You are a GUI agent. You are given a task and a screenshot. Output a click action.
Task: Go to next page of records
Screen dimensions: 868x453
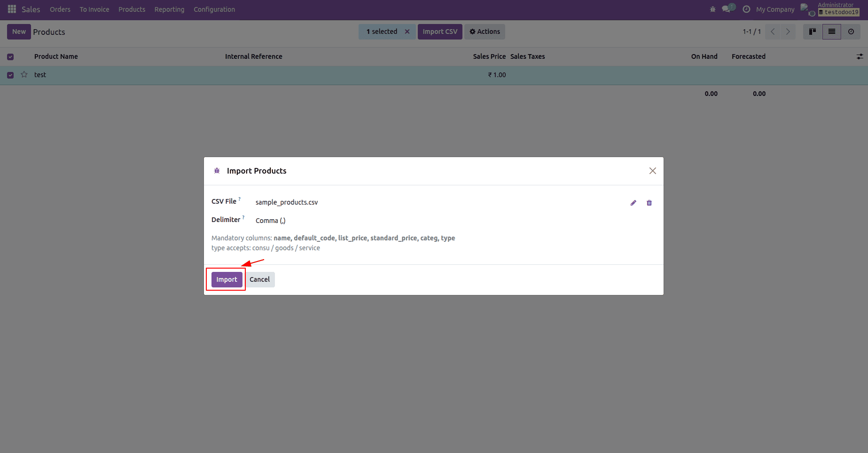788,32
